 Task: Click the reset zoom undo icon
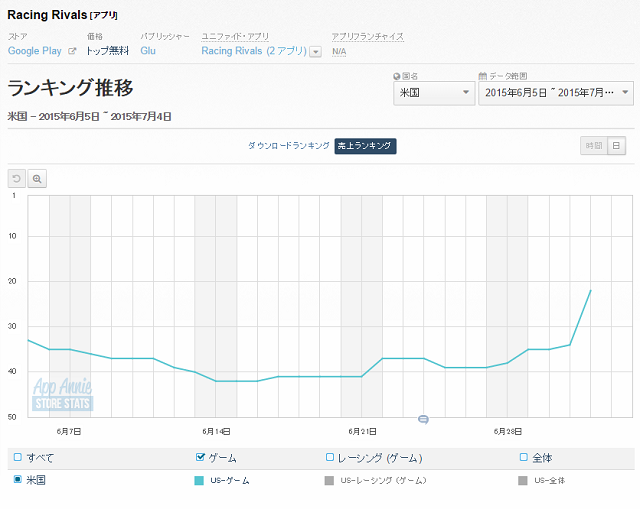point(17,179)
